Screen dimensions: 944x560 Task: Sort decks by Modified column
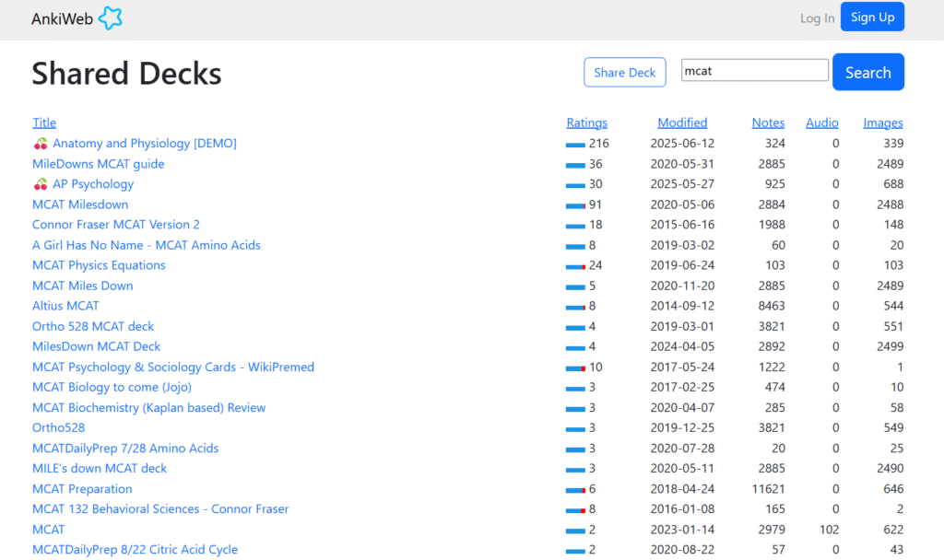click(x=682, y=122)
